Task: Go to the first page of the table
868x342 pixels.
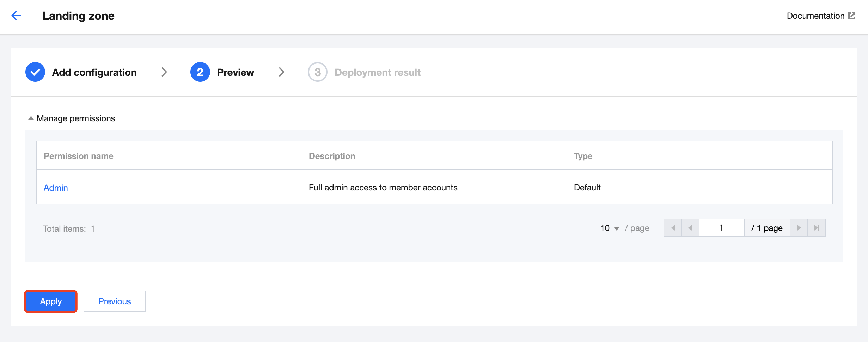Action: click(673, 228)
